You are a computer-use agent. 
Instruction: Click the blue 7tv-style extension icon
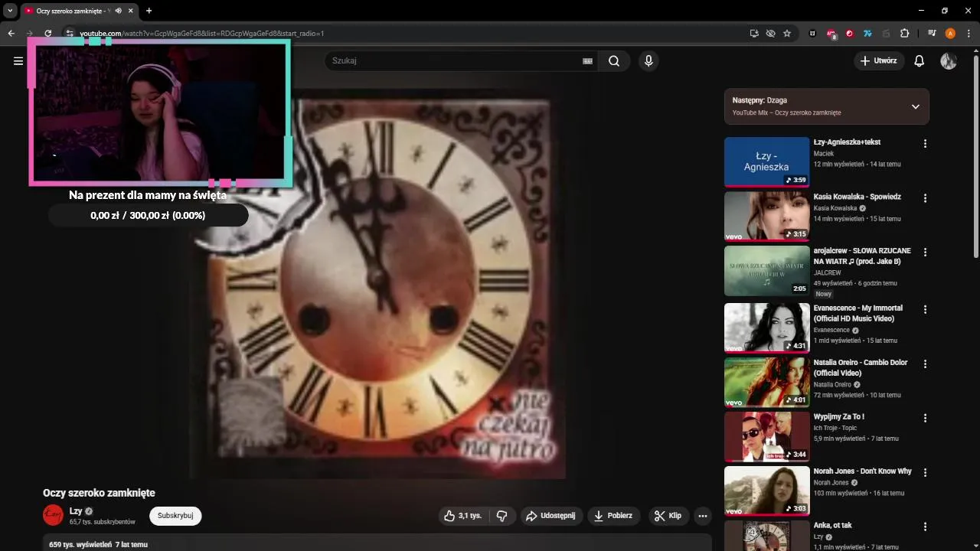pyautogui.click(x=867, y=34)
